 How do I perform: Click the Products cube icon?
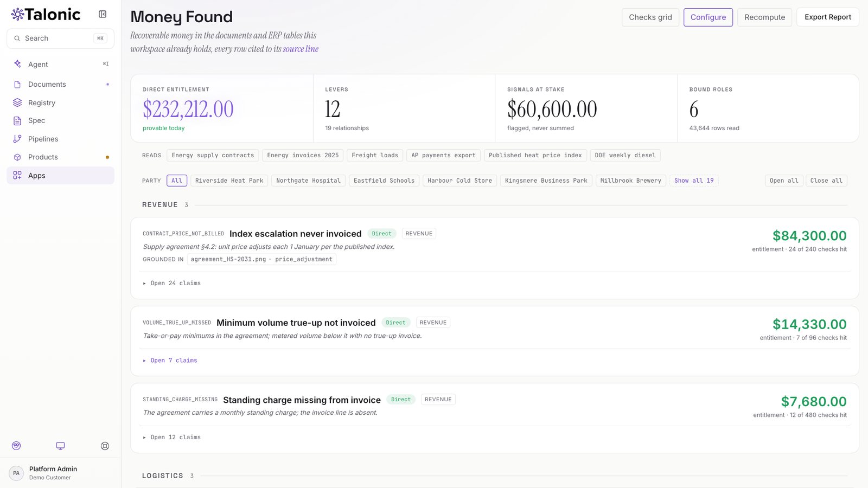(17, 157)
